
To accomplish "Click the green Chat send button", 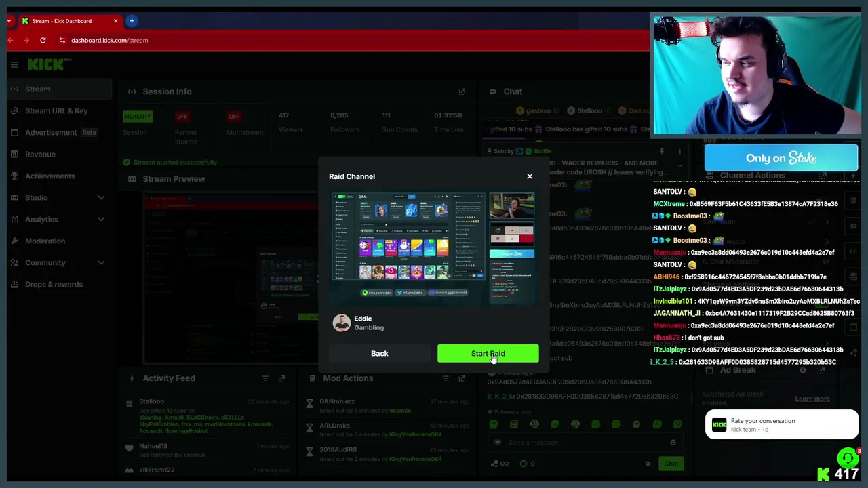I will tap(671, 464).
